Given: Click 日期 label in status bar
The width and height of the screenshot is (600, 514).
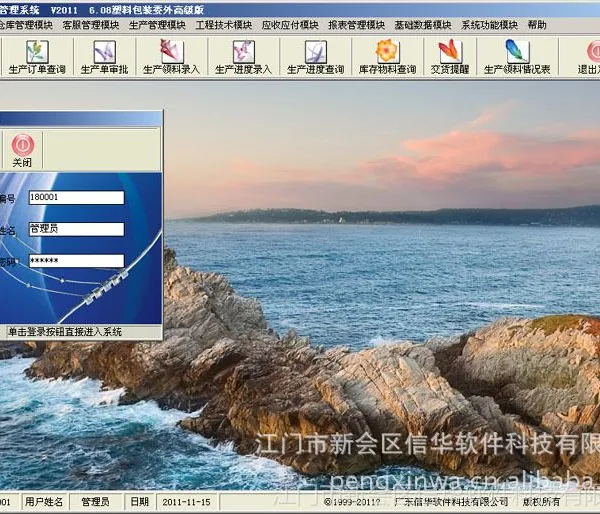Looking at the screenshot, I should (140, 502).
